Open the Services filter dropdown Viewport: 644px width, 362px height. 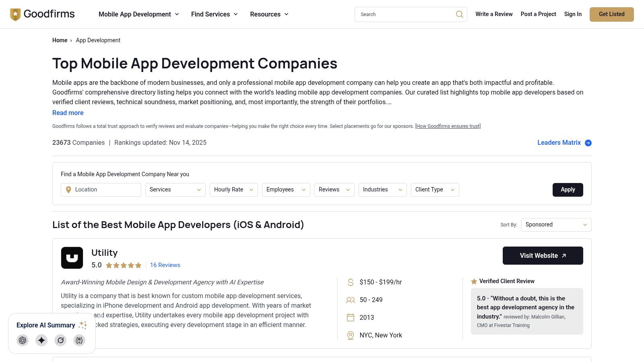coord(175,189)
